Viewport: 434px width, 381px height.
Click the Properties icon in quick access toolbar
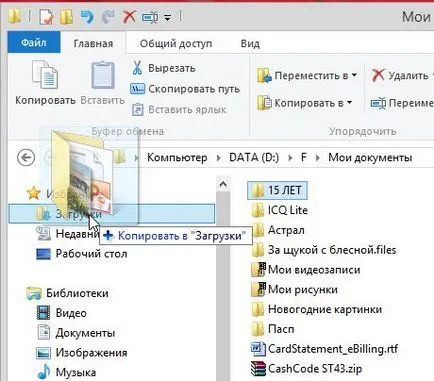point(46,16)
